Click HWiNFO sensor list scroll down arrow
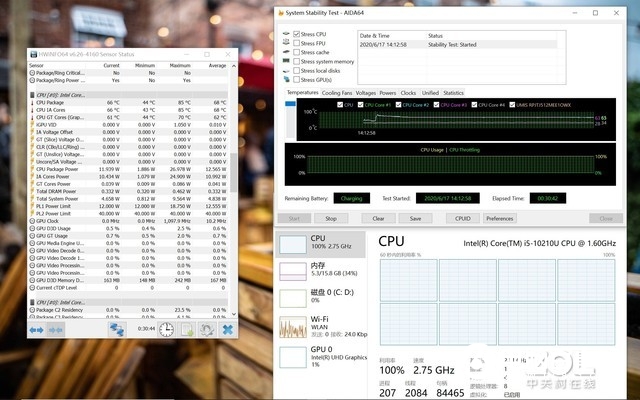This screenshot has height=400, width=640. click(x=234, y=314)
